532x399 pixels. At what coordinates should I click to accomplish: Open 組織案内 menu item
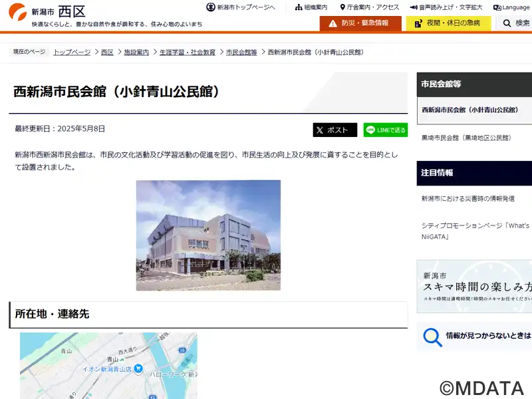tap(311, 7)
